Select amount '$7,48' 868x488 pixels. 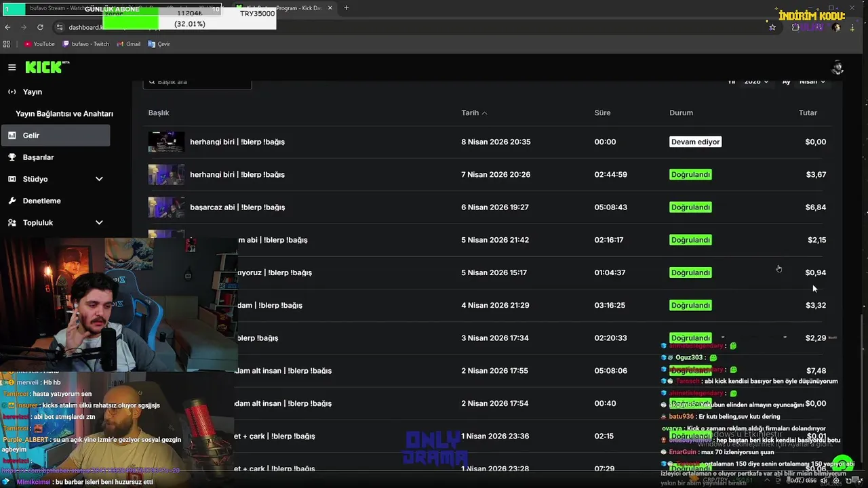tap(816, 371)
